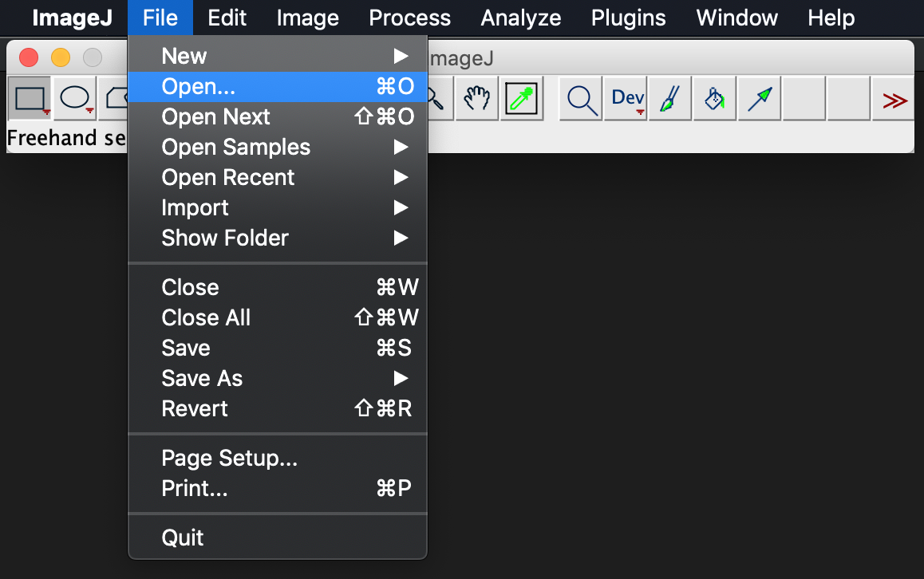Show more tools via red double-arrow
The height and width of the screenshot is (579, 924).
[x=894, y=100]
